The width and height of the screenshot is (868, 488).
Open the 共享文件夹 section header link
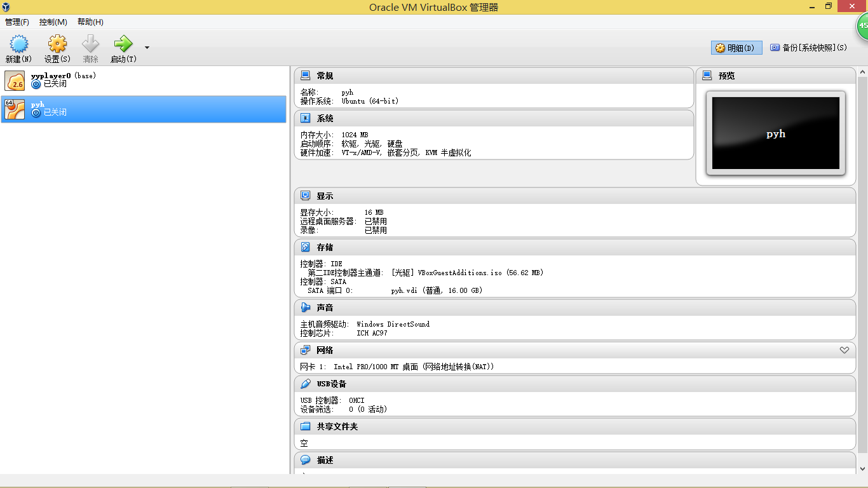point(337,426)
